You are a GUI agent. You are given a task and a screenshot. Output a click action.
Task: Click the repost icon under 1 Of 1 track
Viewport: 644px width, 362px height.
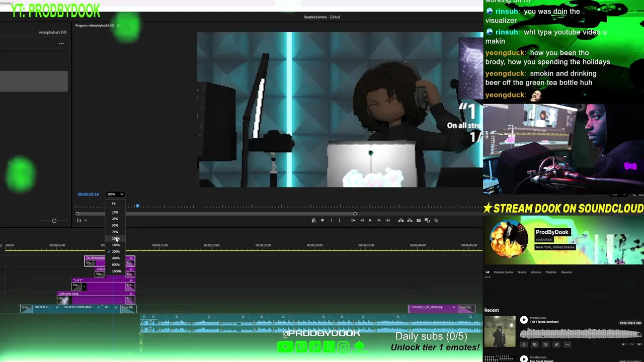(x=545, y=344)
